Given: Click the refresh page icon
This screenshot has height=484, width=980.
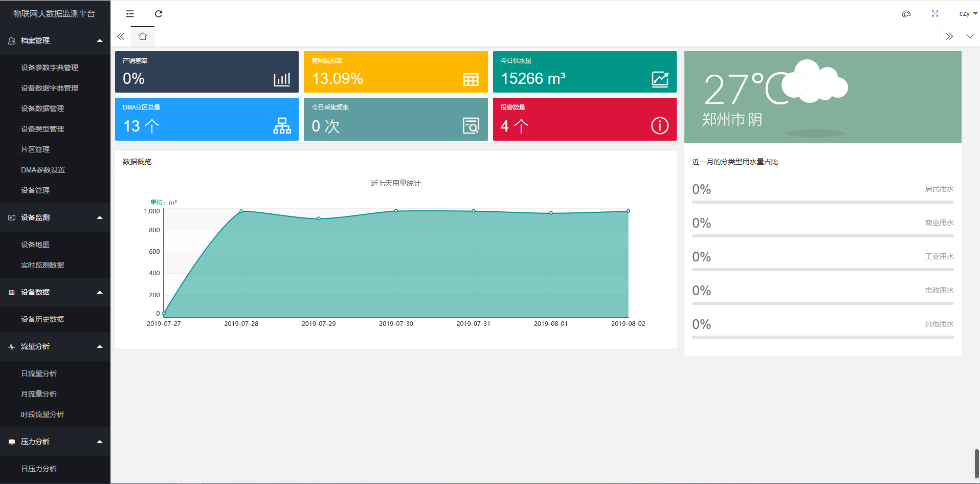Looking at the screenshot, I should point(159,14).
